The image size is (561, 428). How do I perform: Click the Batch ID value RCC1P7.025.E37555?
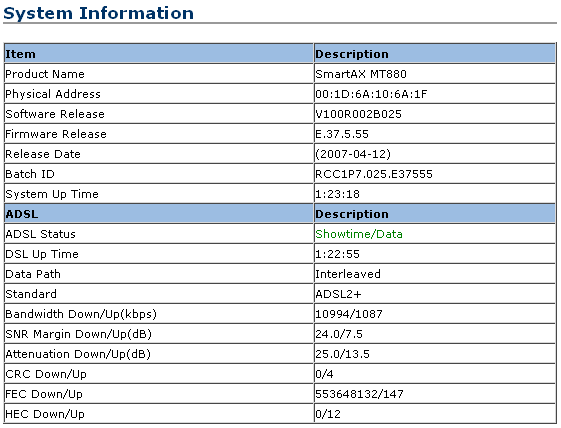click(x=374, y=174)
